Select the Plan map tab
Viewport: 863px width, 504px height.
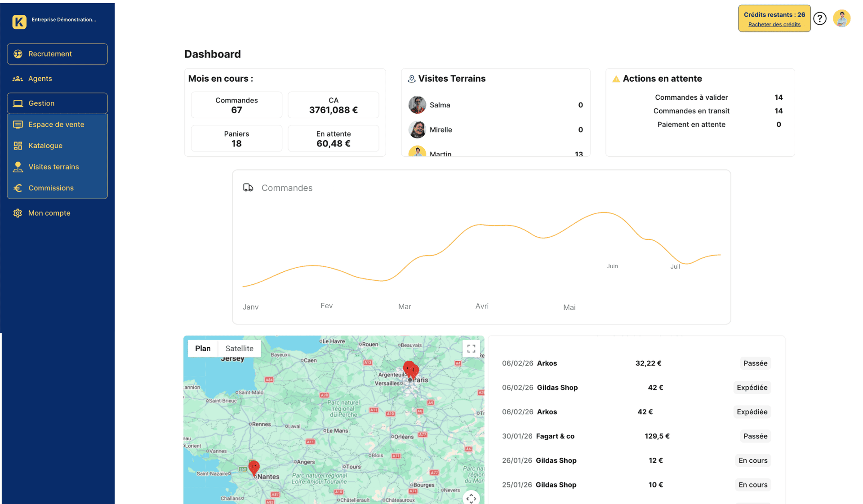203,348
